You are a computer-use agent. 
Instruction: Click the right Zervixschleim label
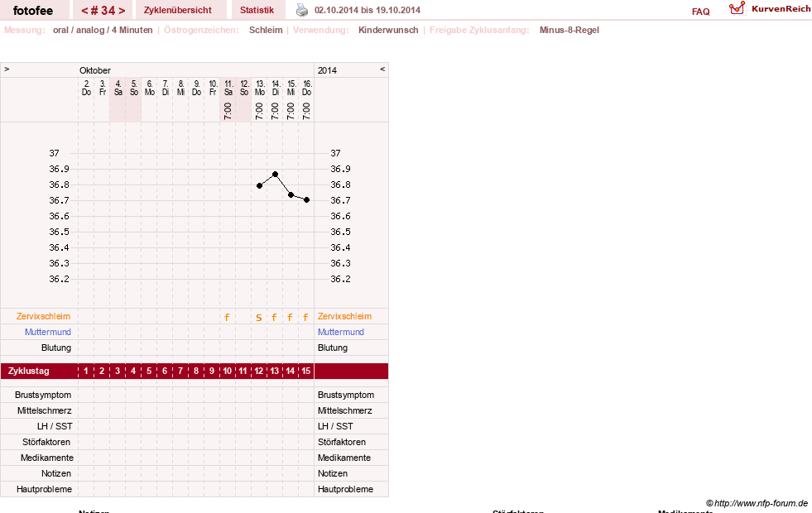tap(344, 316)
